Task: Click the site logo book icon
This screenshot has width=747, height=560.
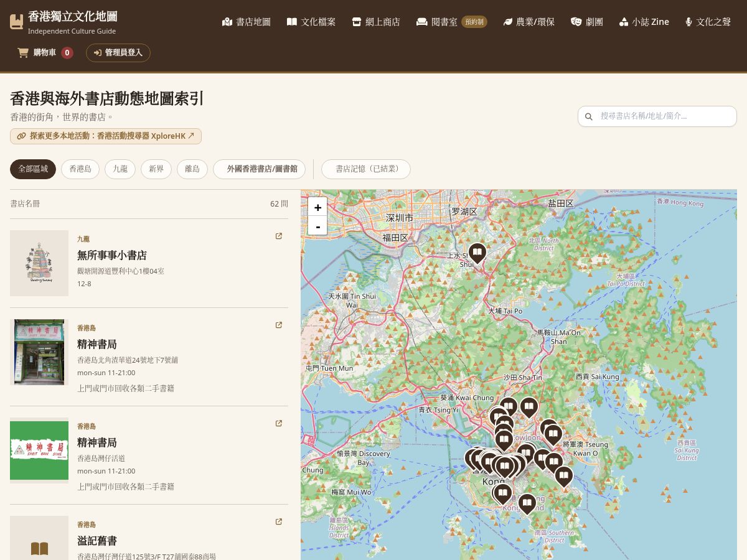Action: click(17, 22)
